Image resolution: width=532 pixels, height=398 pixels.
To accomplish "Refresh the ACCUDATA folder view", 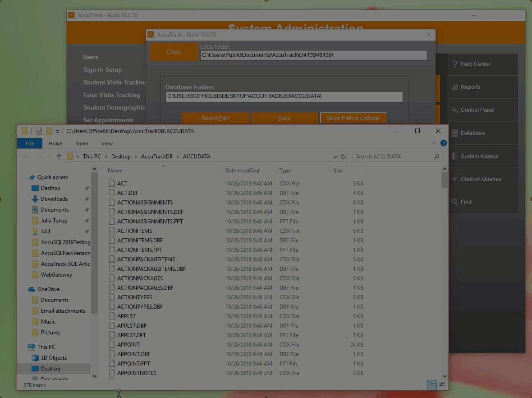I will click(343, 157).
